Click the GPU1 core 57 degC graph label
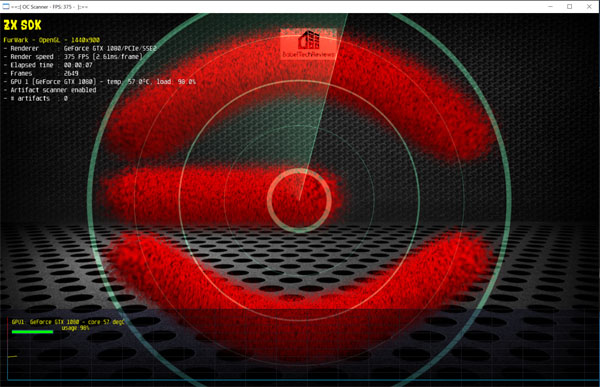 click(68, 322)
